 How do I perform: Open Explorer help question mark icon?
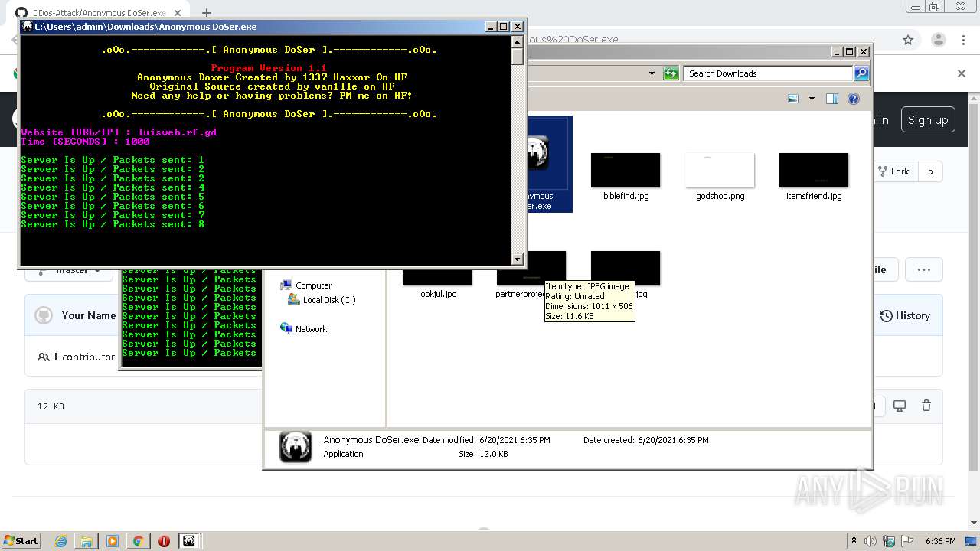point(854,99)
